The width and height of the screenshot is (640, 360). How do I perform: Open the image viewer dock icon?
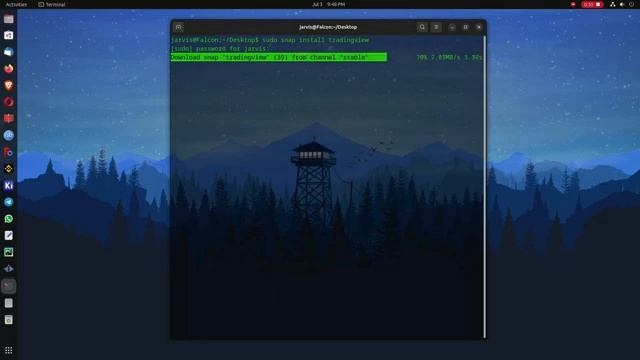[x=9, y=252]
